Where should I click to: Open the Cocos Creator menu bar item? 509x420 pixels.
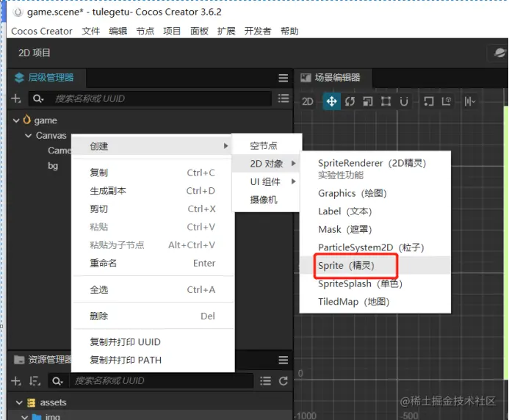(x=42, y=31)
